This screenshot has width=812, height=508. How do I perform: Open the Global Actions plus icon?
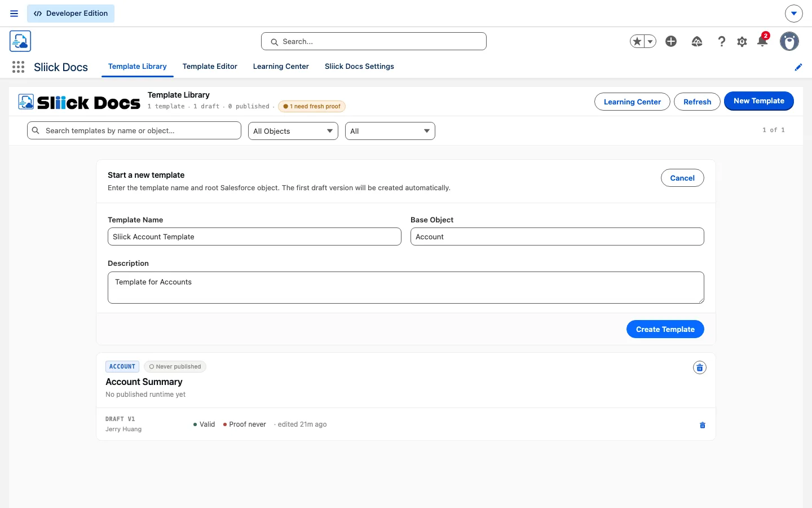point(671,41)
